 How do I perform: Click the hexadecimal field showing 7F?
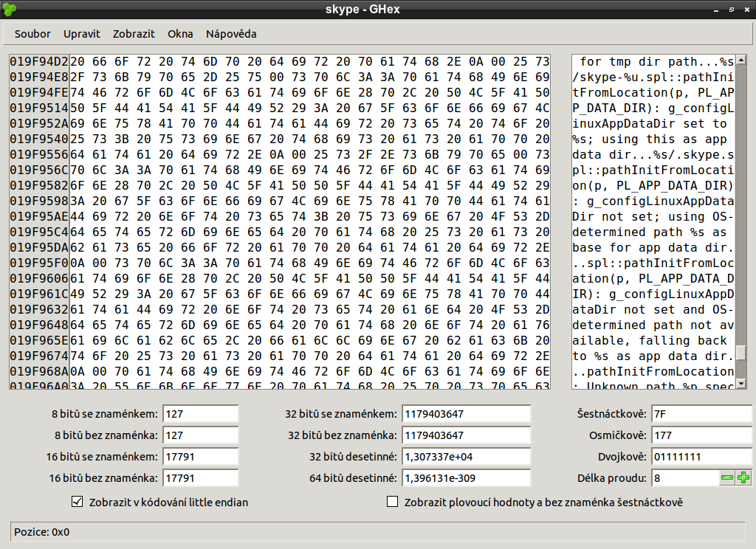tap(701, 413)
